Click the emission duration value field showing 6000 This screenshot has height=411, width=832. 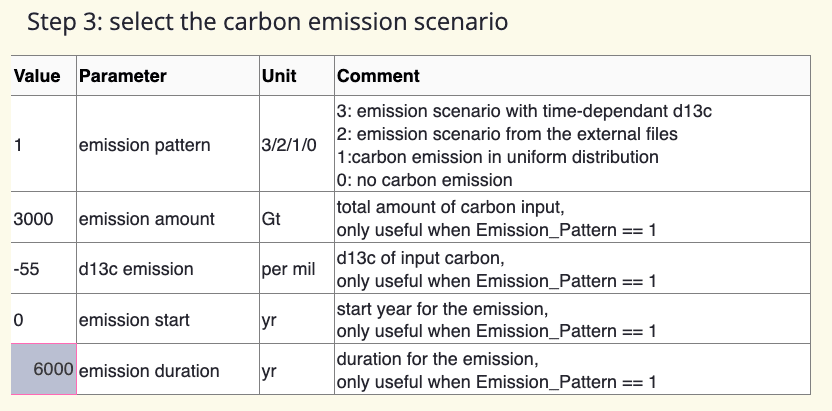[x=44, y=370]
